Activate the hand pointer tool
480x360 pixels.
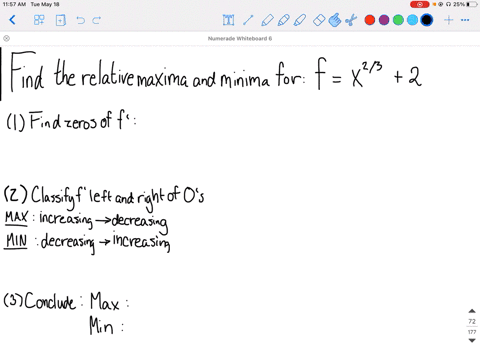335,20
